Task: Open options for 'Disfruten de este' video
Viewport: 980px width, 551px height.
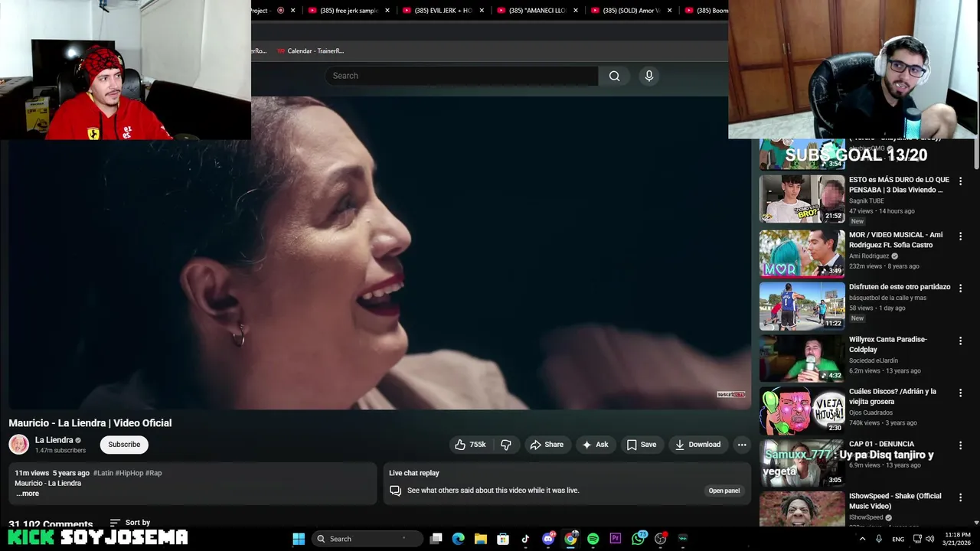Action: 960,289
